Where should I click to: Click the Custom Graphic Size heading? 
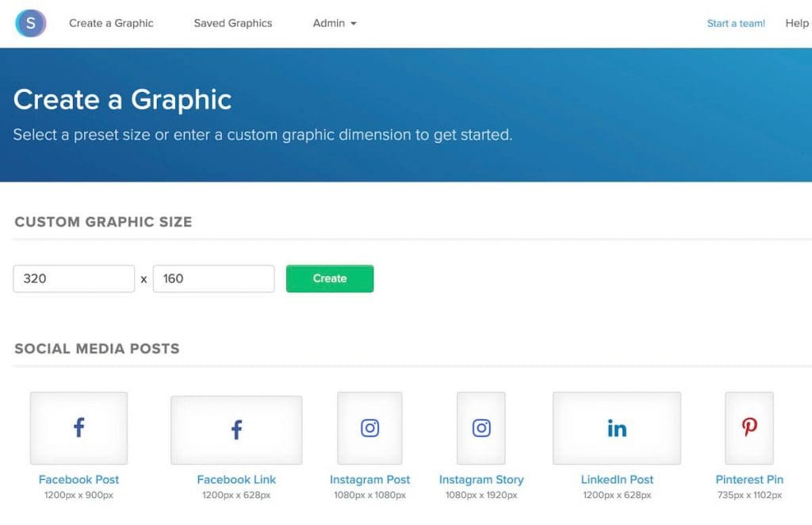tap(103, 221)
